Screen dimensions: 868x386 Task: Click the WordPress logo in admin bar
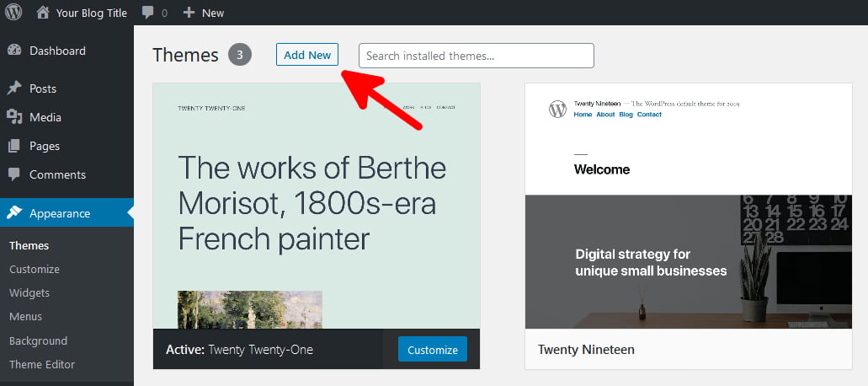click(13, 12)
